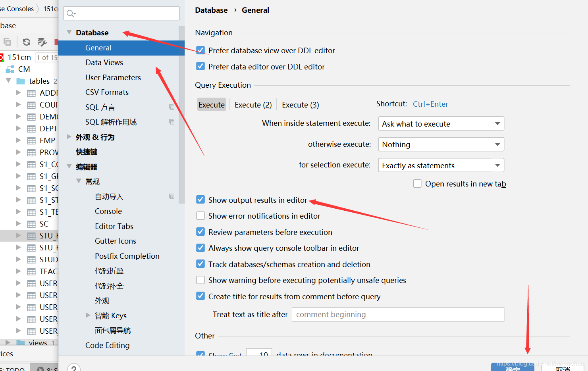The image size is (588, 371).
Task: Open Console settings page
Action: coord(108,211)
